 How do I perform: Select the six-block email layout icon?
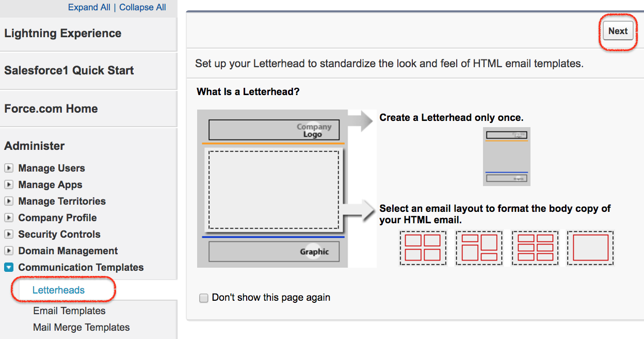(535, 248)
